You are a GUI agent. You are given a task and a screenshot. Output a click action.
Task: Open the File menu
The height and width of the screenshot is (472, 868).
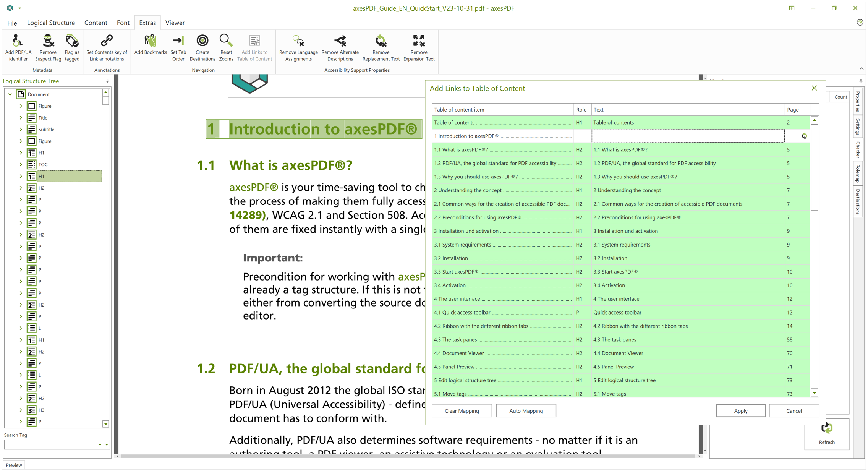pyautogui.click(x=12, y=23)
